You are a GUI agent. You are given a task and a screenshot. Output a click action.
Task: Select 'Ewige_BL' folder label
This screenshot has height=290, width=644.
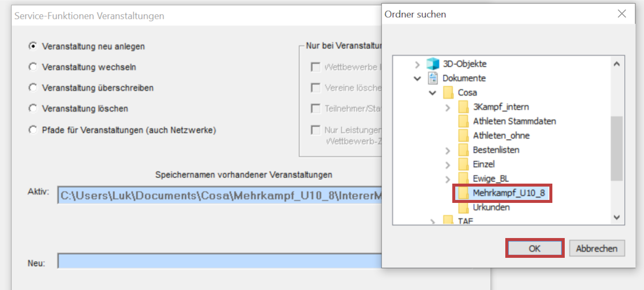pos(491,179)
